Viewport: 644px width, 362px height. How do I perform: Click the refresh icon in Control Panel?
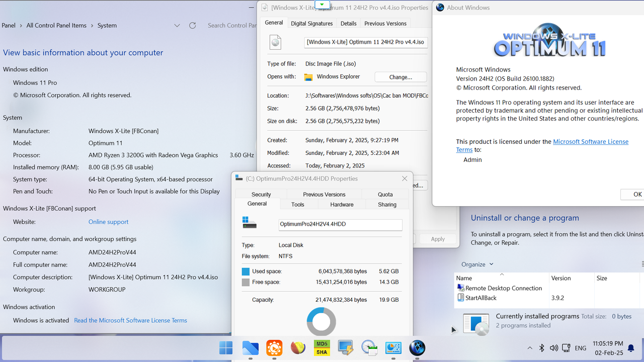pyautogui.click(x=192, y=25)
